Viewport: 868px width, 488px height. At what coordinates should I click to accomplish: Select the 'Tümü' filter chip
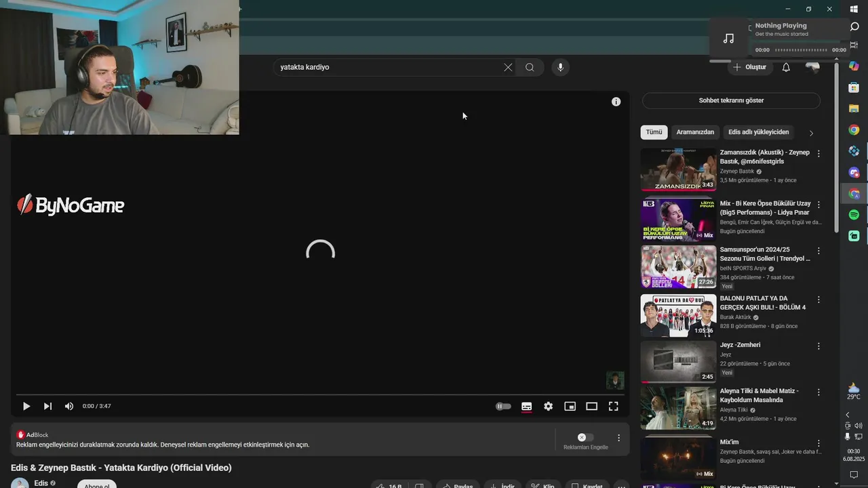pyautogui.click(x=654, y=132)
